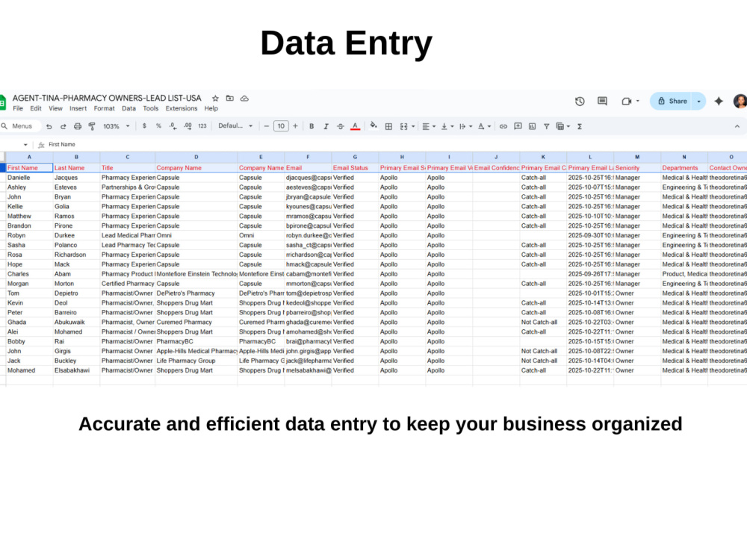The width and height of the screenshot is (747, 560).
Task: Increase the font size
Action: pyautogui.click(x=295, y=126)
